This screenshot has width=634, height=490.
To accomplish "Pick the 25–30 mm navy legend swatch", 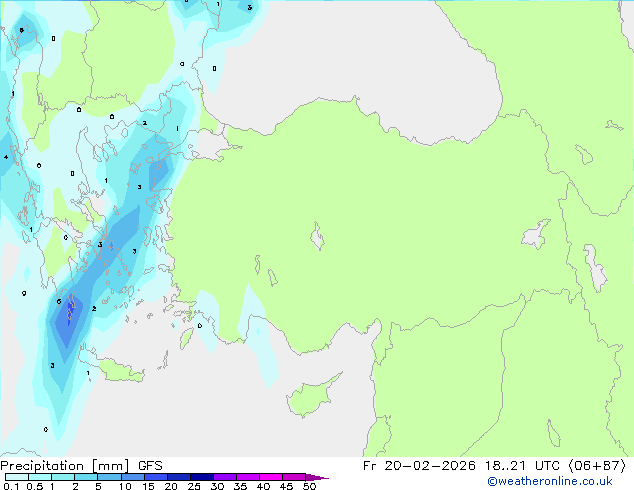I will pos(202,477).
